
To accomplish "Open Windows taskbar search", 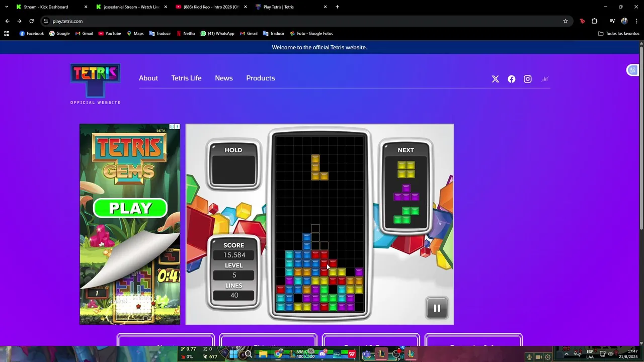I will [x=248, y=354].
